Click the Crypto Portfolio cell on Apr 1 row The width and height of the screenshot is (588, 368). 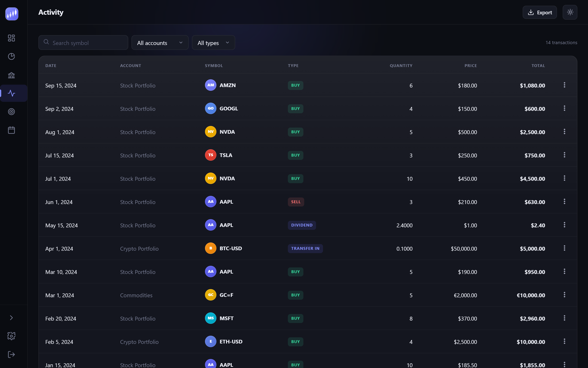click(139, 249)
